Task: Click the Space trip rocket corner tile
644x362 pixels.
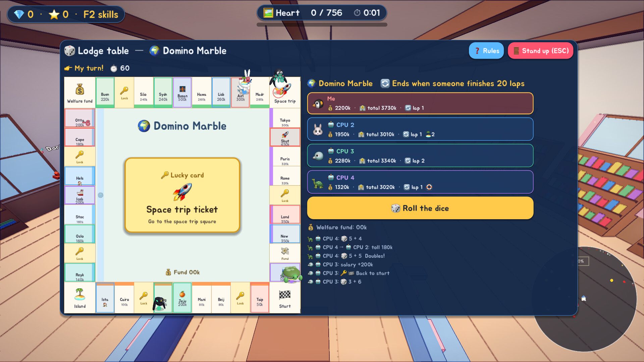Action: pyautogui.click(x=285, y=93)
